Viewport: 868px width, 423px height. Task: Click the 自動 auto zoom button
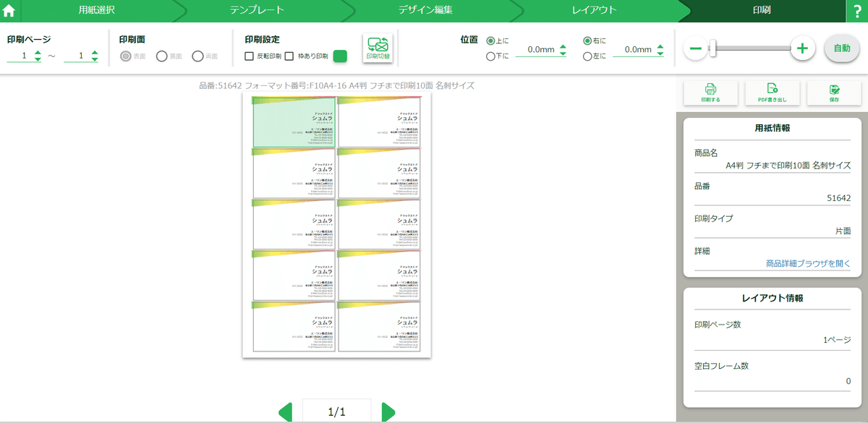click(x=842, y=48)
